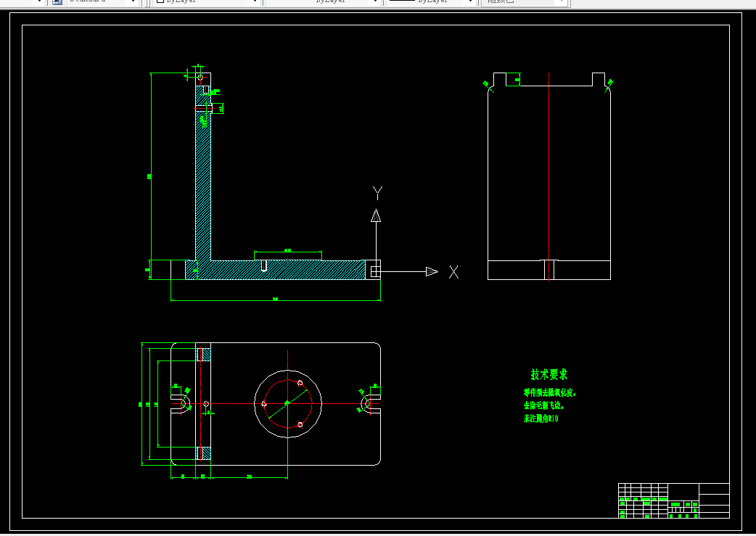Click the UCS X axis arrowhead

point(432,272)
